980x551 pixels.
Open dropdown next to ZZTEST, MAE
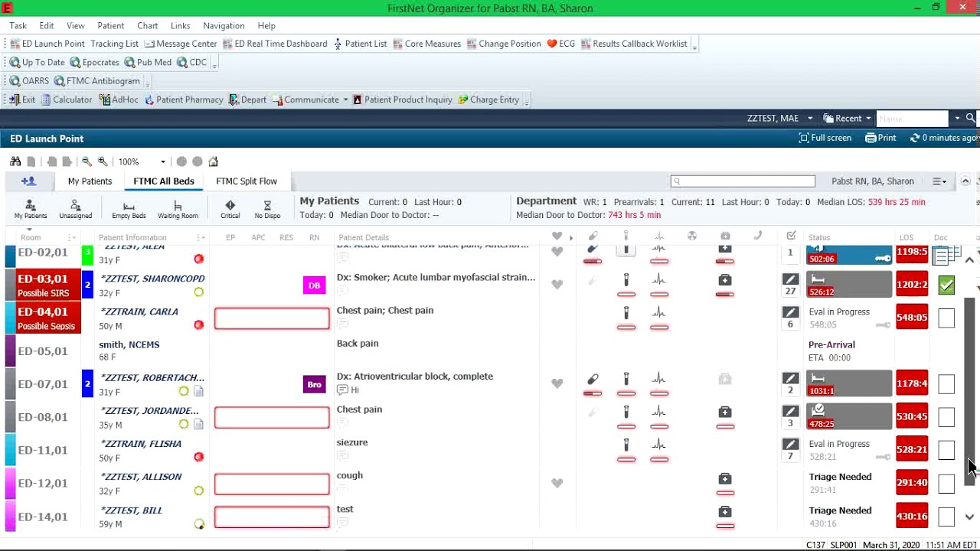tap(809, 119)
